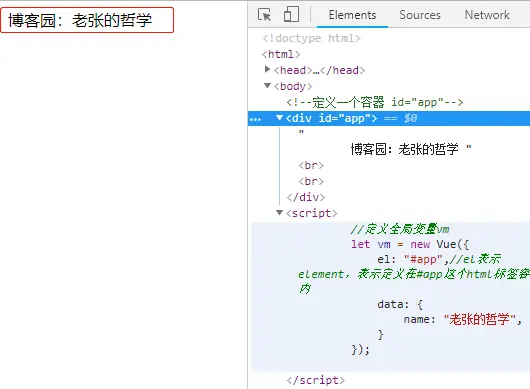The height and width of the screenshot is (389, 530).
Task: Expand the collapsed head node
Action: tap(267, 69)
